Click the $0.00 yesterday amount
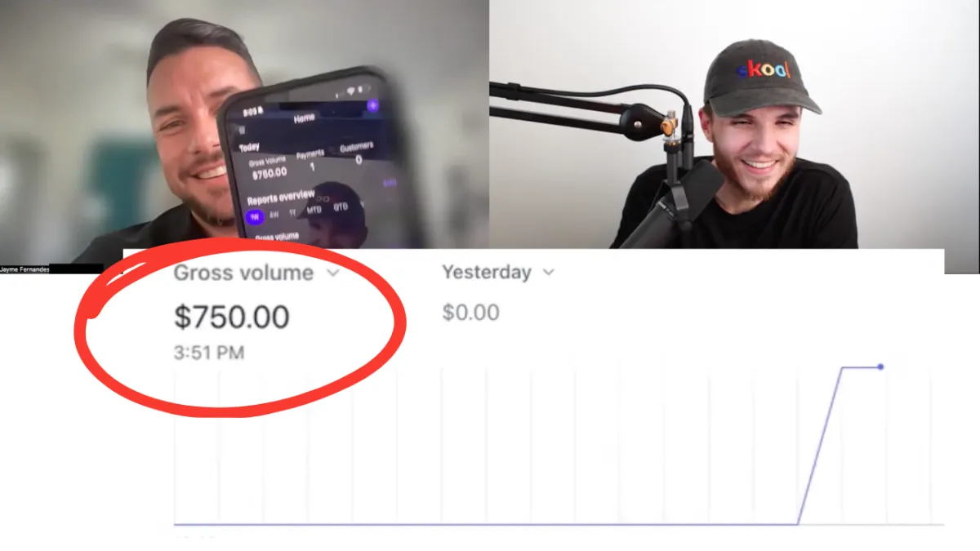Image resolution: width=980 pixels, height=551 pixels. click(470, 313)
